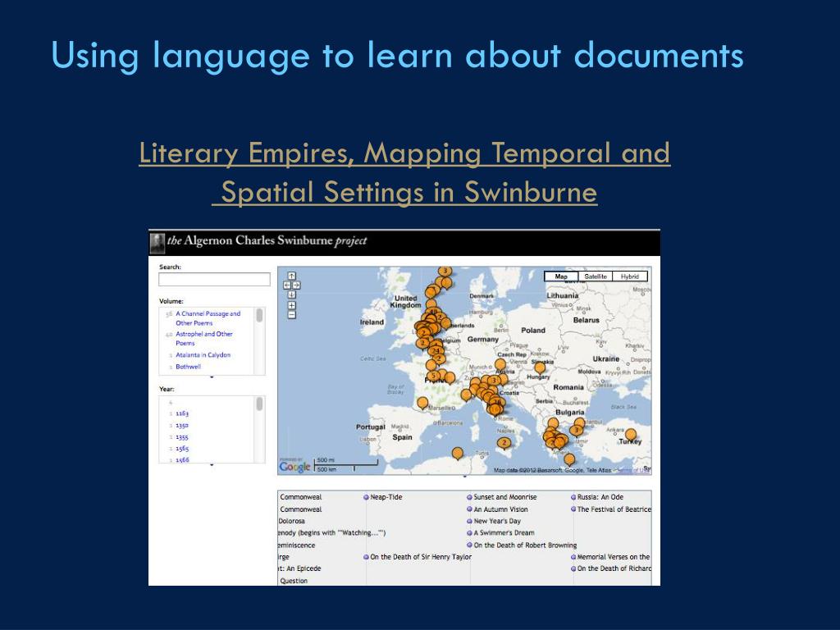Click On the Death of Sir Henry Taylor
Viewport: 840px width, 630px height.
click(x=418, y=557)
